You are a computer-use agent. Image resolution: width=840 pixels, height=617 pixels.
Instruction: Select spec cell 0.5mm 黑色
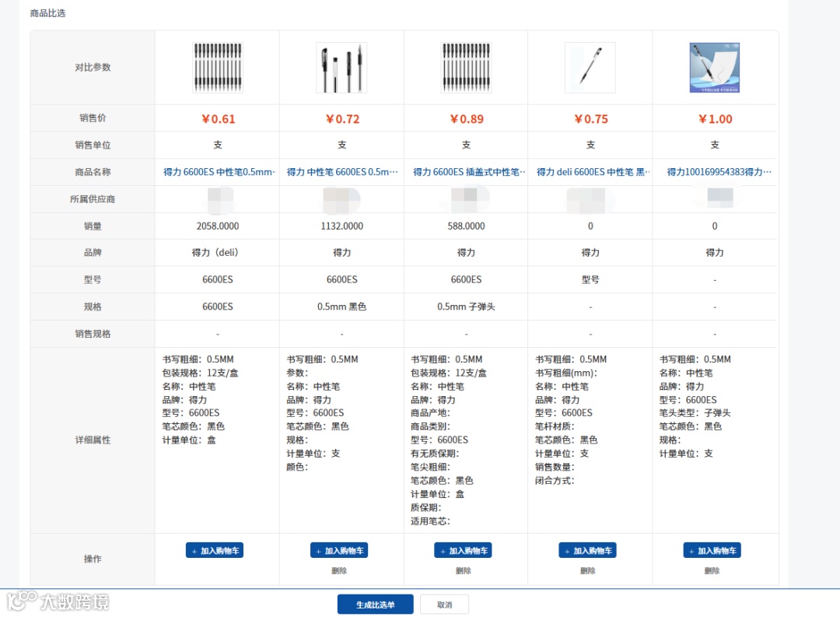click(x=341, y=307)
